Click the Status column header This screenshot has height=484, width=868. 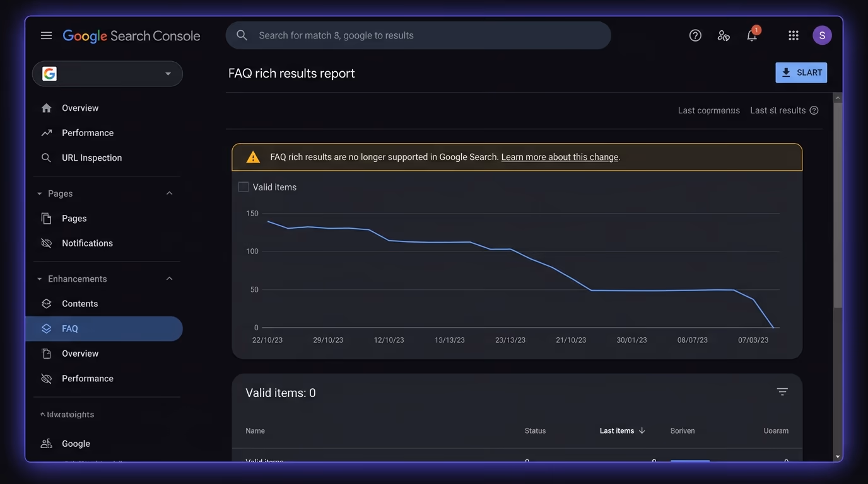tap(535, 430)
